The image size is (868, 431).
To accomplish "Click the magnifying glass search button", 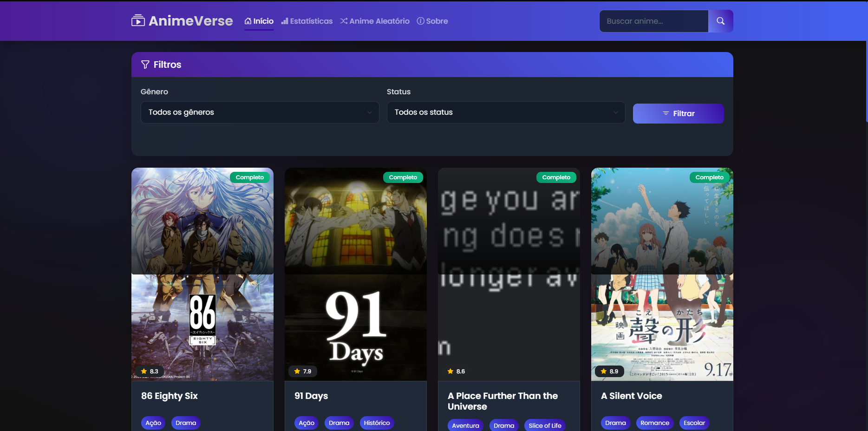I will pos(720,21).
